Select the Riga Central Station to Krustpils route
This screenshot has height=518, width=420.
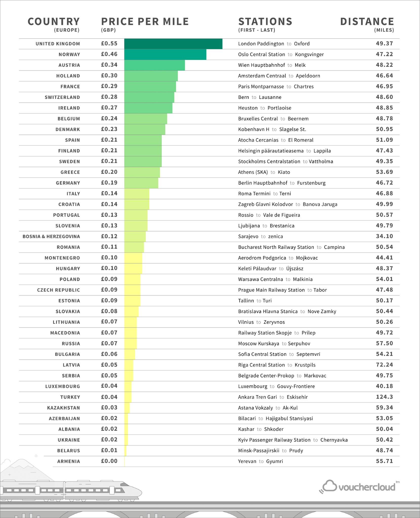[x=277, y=365]
